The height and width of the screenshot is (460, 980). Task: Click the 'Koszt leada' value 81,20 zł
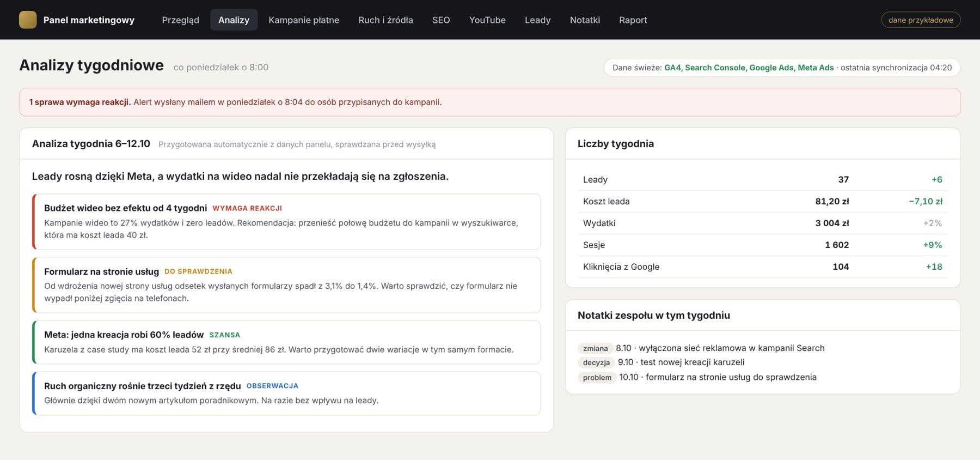pos(832,201)
